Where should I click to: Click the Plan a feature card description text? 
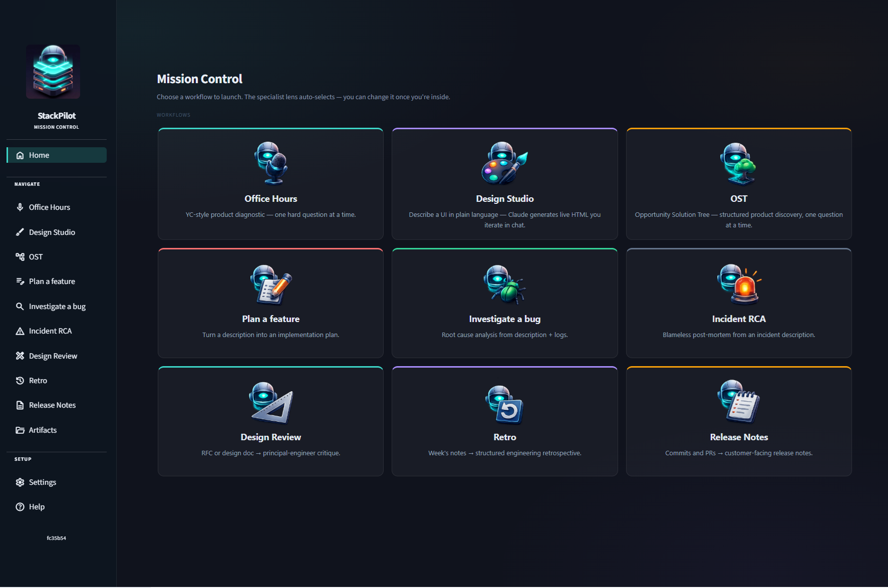271,335
